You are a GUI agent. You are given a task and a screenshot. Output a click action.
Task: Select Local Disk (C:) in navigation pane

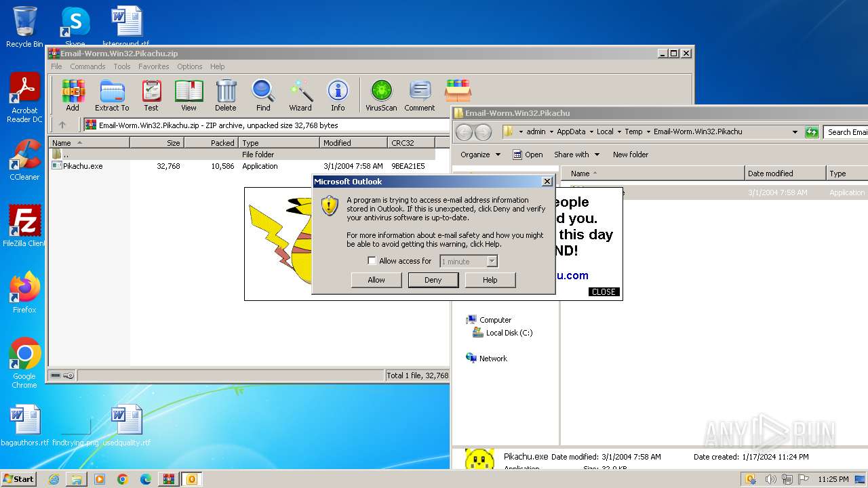pos(502,333)
